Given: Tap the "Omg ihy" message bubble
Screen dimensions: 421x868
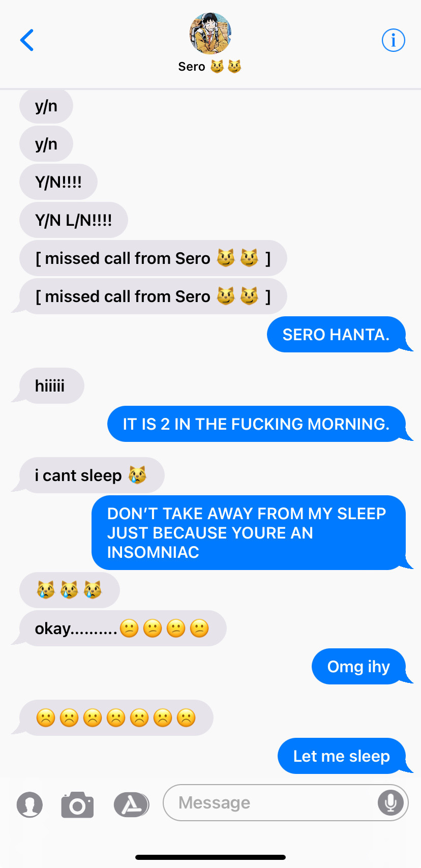Looking at the screenshot, I should pos(358,666).
